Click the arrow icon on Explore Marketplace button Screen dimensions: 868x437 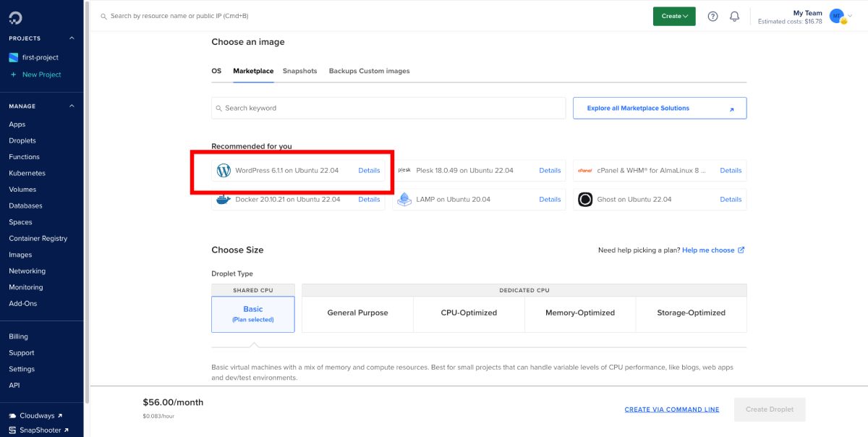click(x=731, y=109)
